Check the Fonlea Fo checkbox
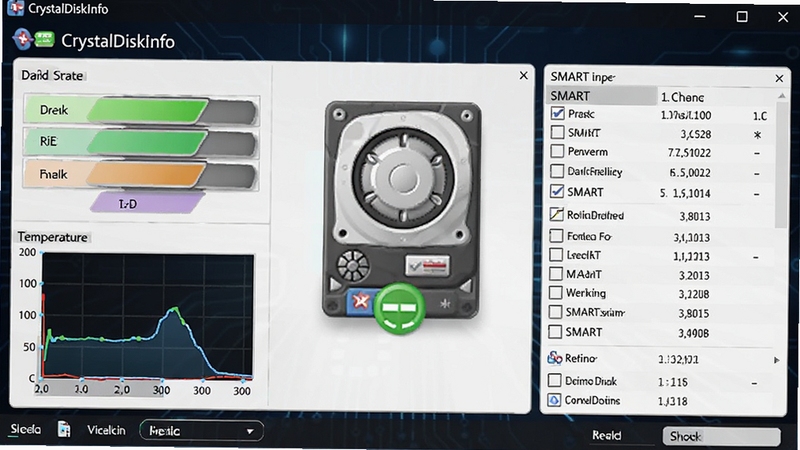Image resolution: width=800 pixels, height=450 pixels. (x=556, y=236)
